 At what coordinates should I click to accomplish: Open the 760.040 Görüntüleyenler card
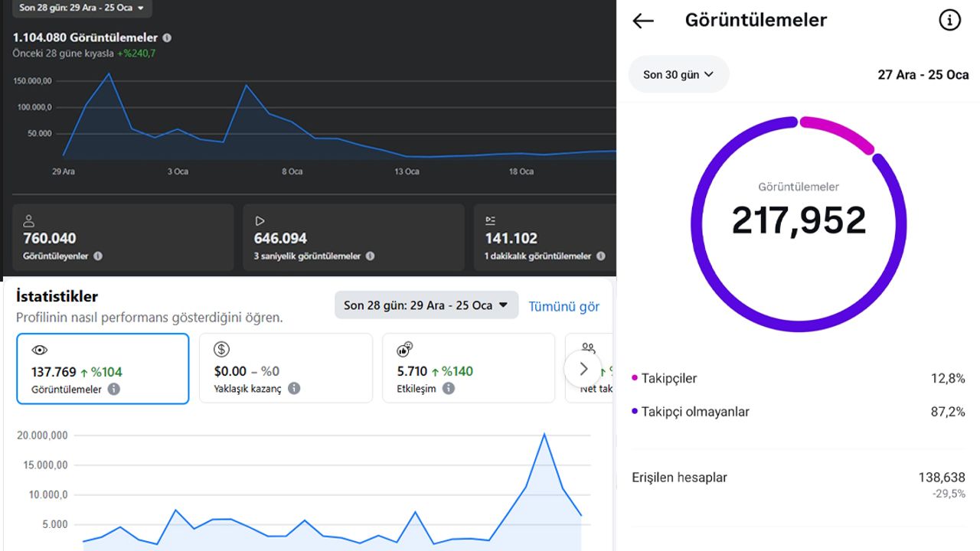(123, 238)
